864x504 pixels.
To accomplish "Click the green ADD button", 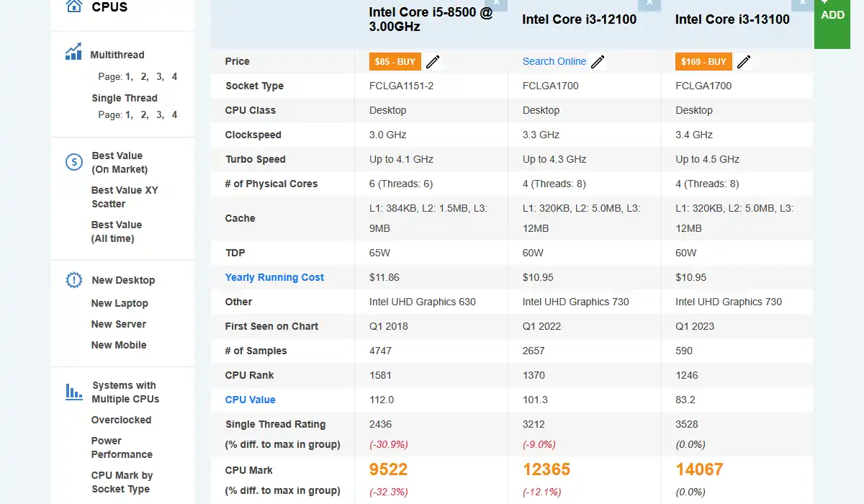I will click(832, 16).
